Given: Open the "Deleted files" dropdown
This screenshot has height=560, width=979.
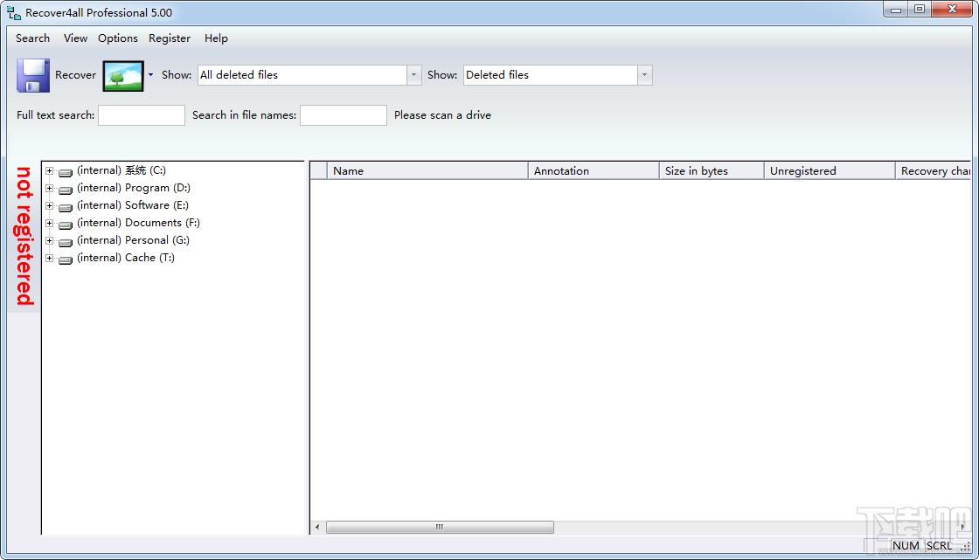Looking at the screenshot, I should pos(644,75).
